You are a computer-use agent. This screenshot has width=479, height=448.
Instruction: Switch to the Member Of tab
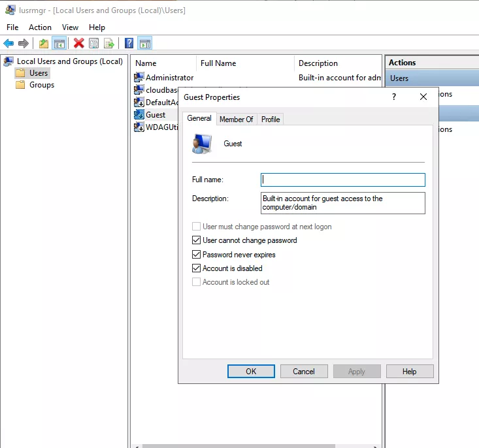coord(236,119)
